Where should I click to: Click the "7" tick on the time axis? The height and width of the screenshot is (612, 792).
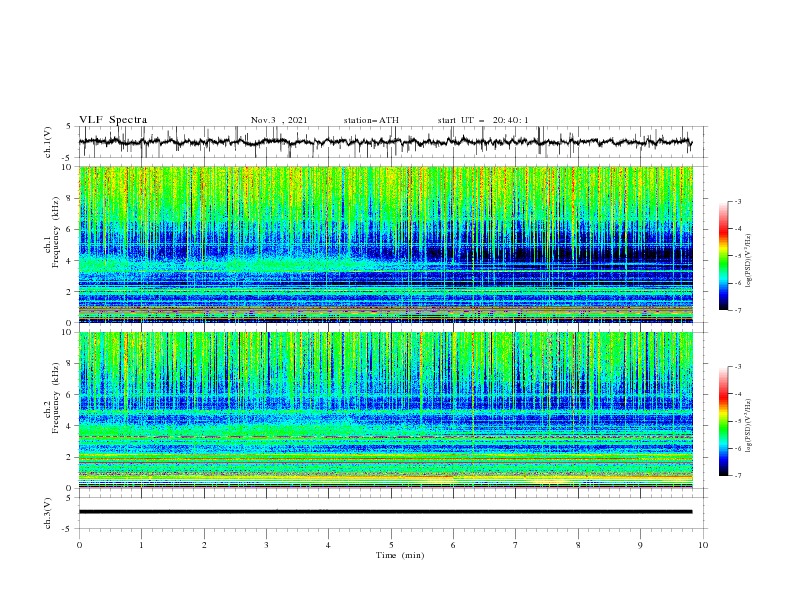(516, 545)
